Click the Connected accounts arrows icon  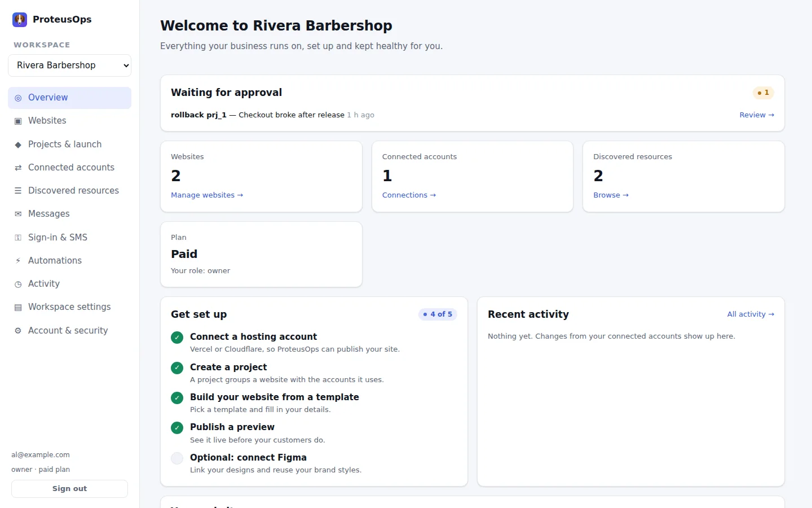(x=18, y=168)
